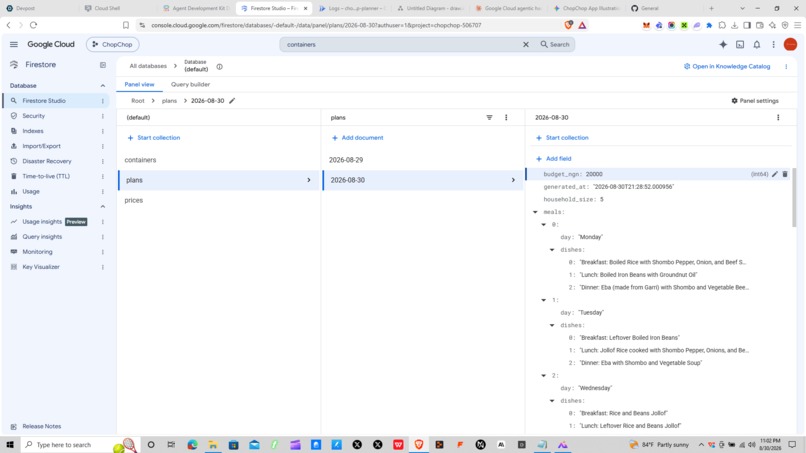Add document to plans collection
This screenshot has height=453, width=806.
pos(358,138)
